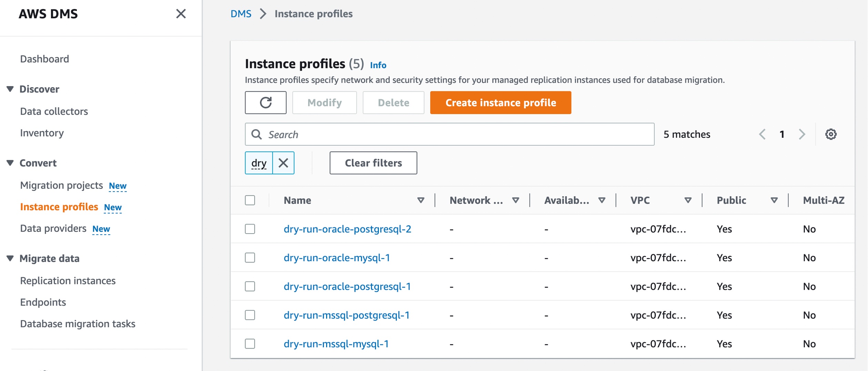The height and width of the screenshot is (371, 868).
Task: Select dry-run-oracle-postgresql-2 row checkbox
Action: [x=250, y=229]
